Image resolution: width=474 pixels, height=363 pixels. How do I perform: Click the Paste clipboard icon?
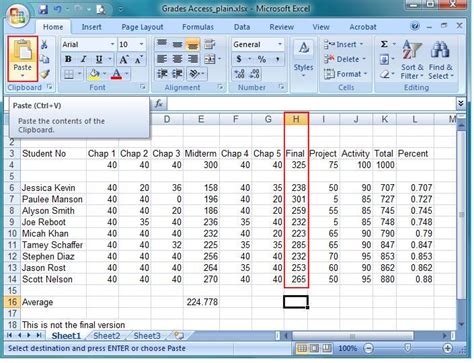[x=22, y=51]
